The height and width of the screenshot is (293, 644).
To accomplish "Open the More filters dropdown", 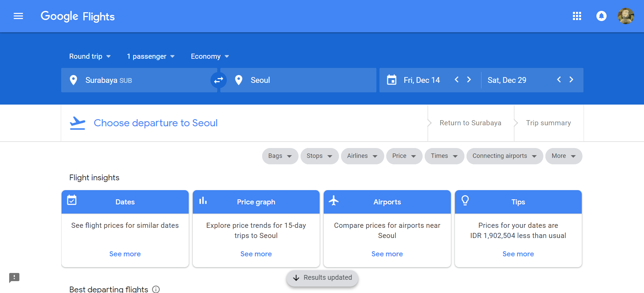I will pos(564,156).
